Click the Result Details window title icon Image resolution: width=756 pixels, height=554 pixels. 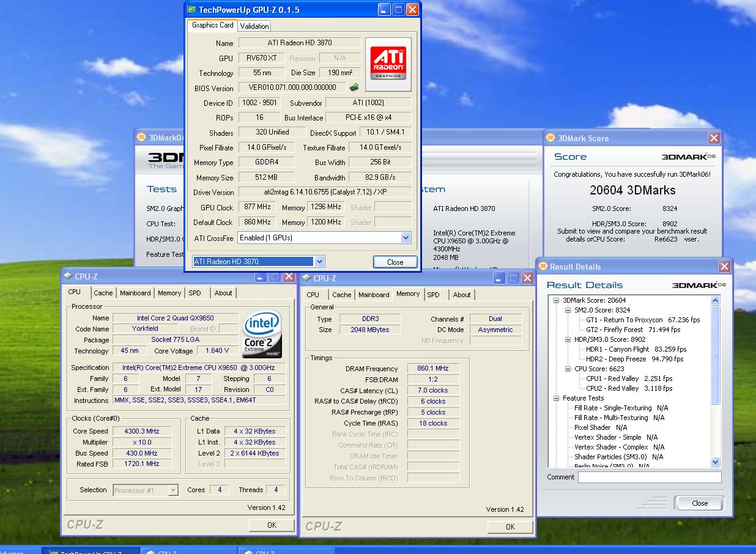(543, 267)
